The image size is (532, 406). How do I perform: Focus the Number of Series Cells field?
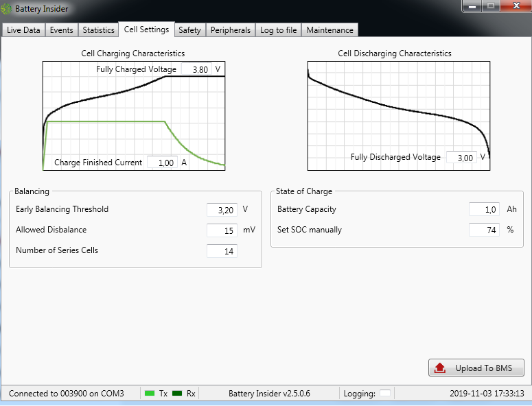(x=222, y=251)
